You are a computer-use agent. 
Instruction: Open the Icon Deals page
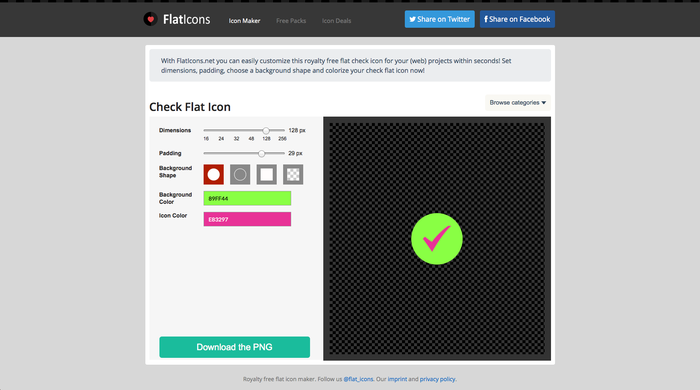(336, 21)
